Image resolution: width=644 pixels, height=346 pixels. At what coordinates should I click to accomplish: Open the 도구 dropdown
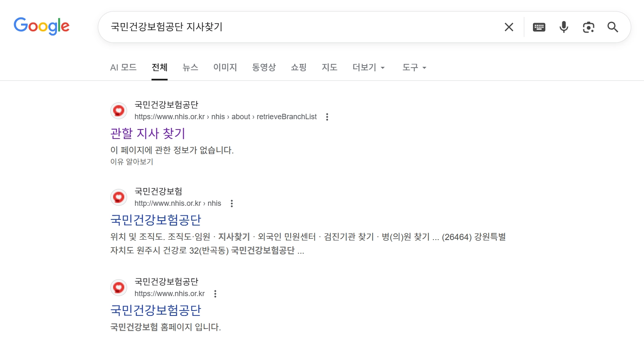(x=414, y=67)
